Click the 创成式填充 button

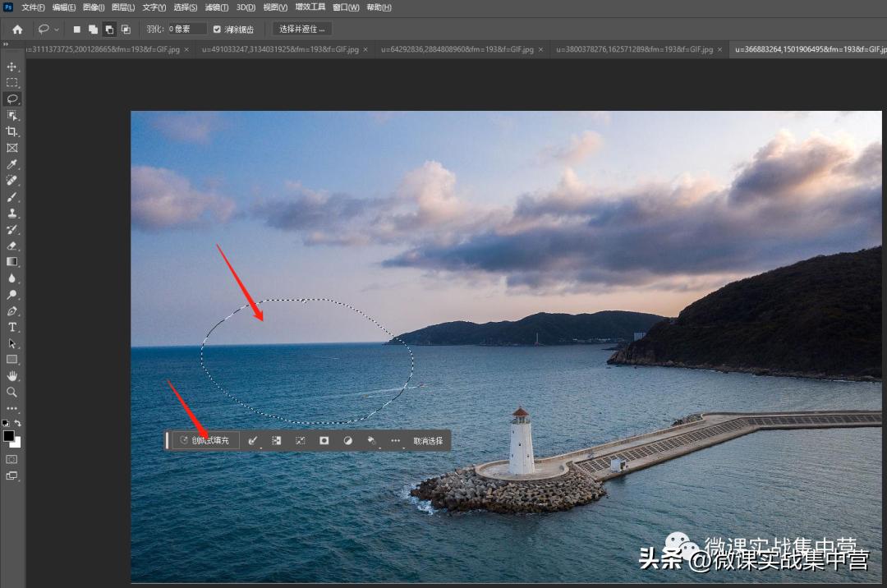coord(205,441)
